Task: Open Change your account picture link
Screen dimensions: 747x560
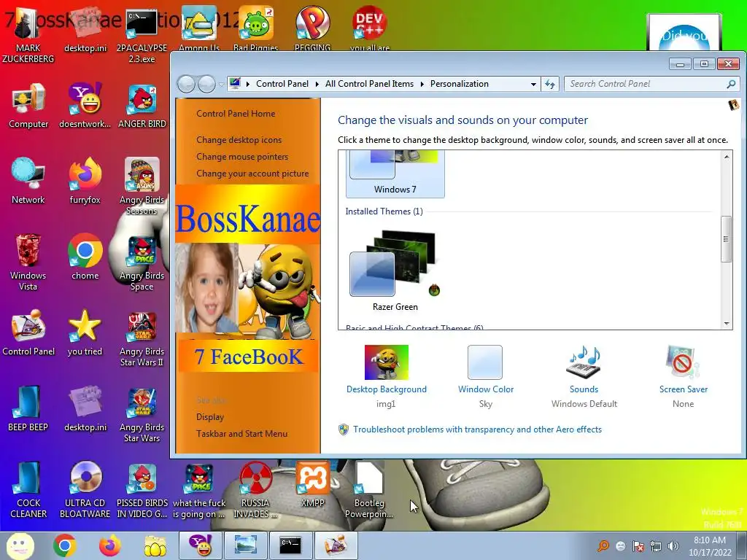Action: click(252, 174)
